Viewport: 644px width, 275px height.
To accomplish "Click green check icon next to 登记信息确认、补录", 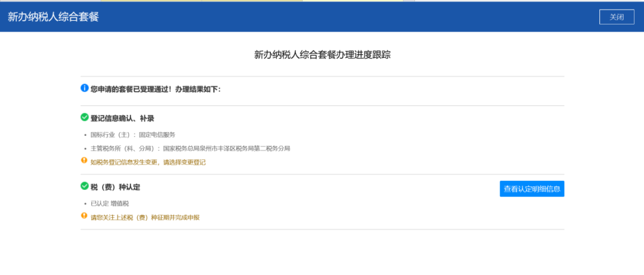I will point(85,118).
